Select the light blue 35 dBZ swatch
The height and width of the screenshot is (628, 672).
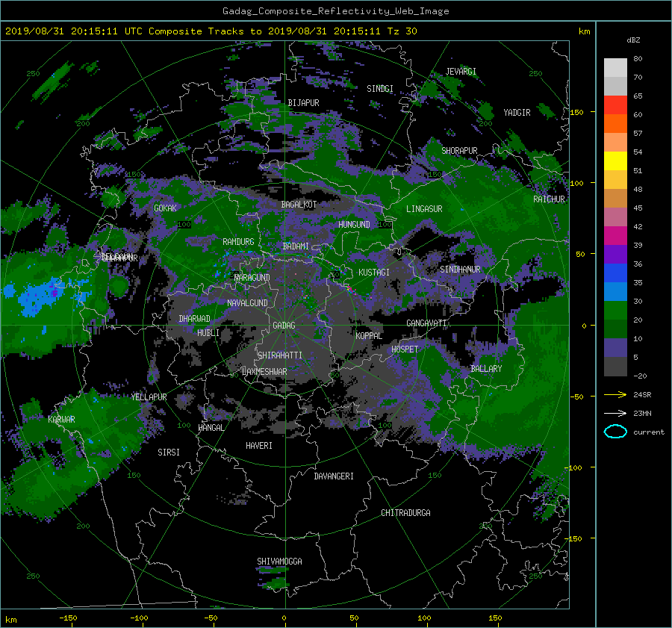point(615,291)
